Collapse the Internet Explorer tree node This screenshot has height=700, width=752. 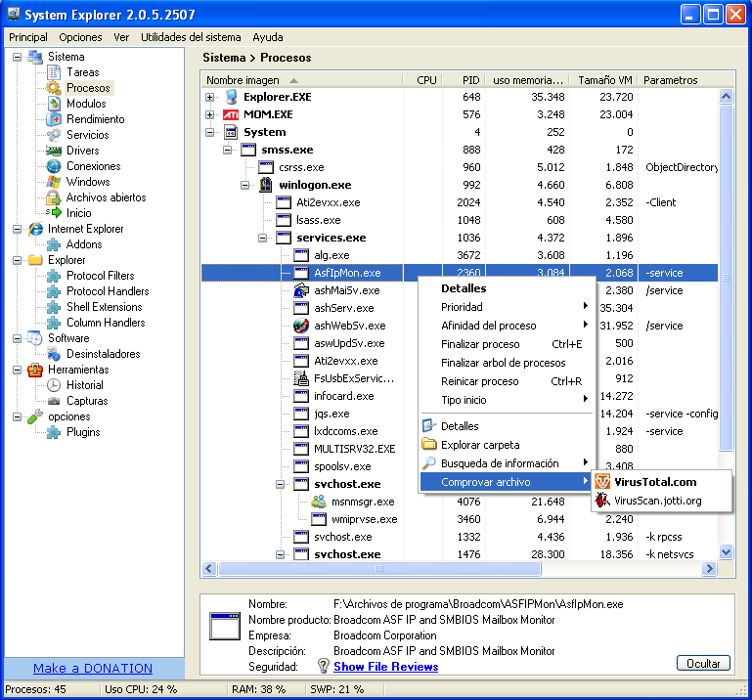click(18, 229)
